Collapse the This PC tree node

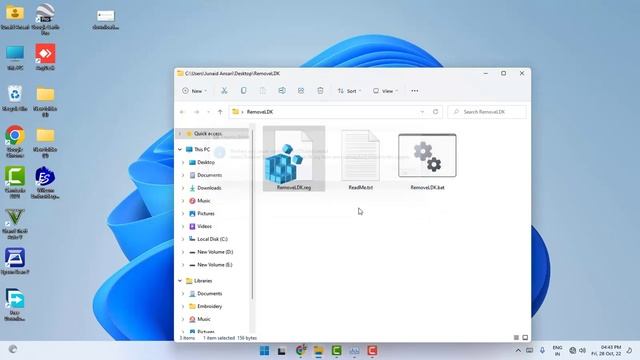(x=180, y=149)
